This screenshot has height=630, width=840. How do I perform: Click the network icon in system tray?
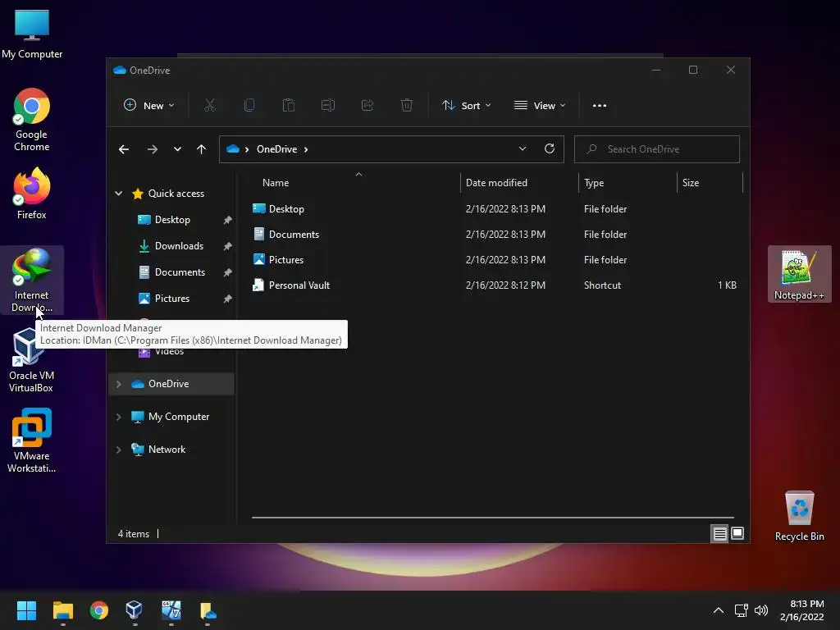pos(741,610)
